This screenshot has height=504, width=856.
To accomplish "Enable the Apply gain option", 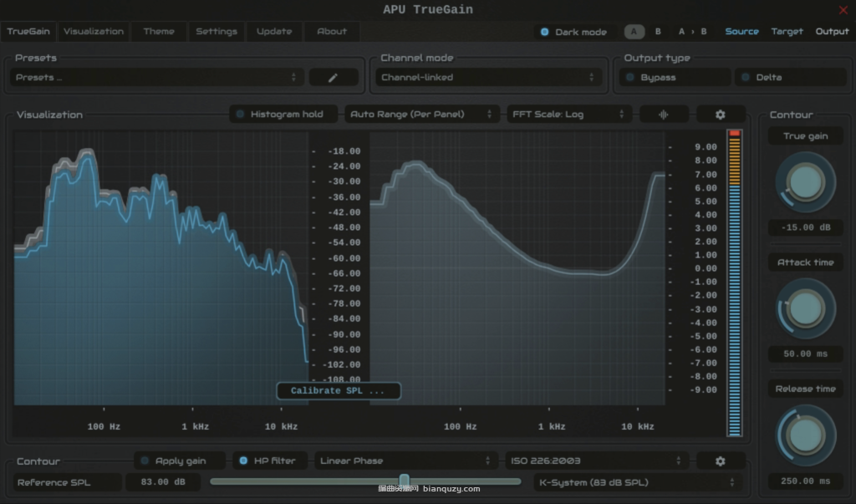I will 179,461.
